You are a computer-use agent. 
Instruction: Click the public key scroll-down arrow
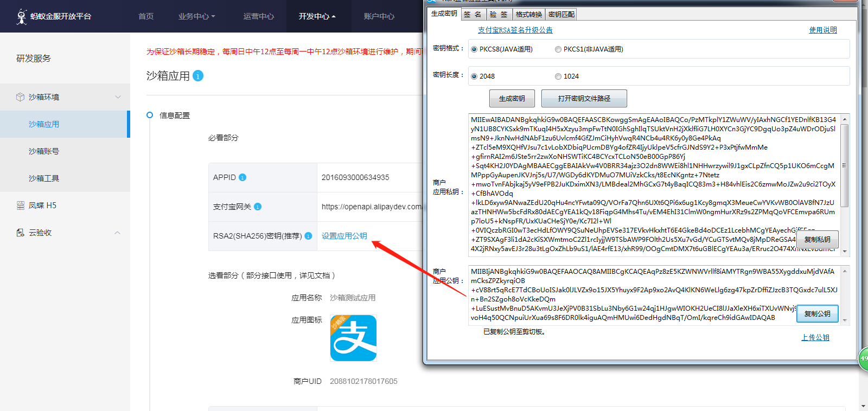844,320
